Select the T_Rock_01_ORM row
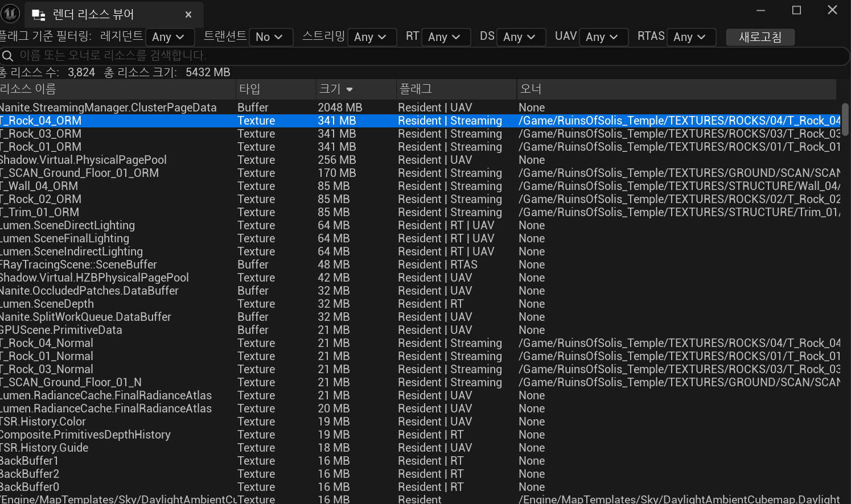Viewport: 851px width, 504px height. point(420,147)
